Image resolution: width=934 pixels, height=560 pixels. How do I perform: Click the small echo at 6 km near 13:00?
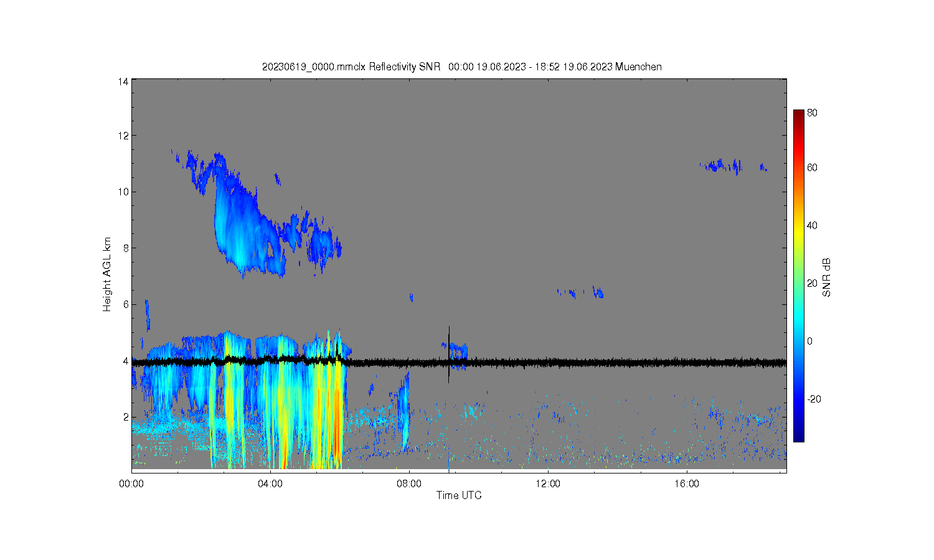tap(598, 292)
